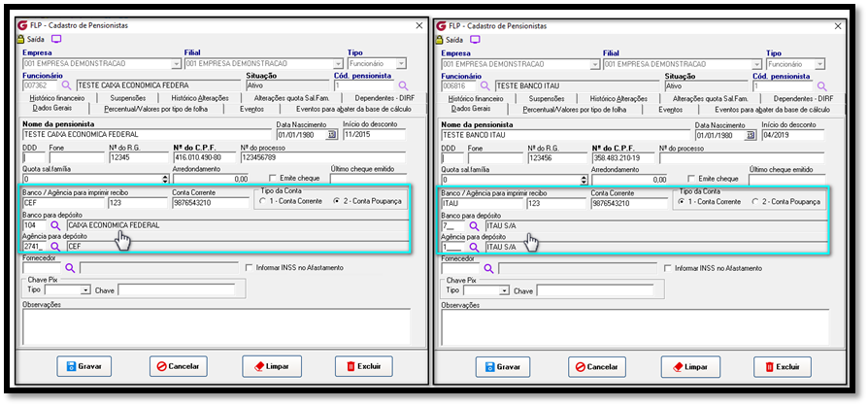
Task: Open Fornecedor lookup in right window
Action: tap(488, 268)
